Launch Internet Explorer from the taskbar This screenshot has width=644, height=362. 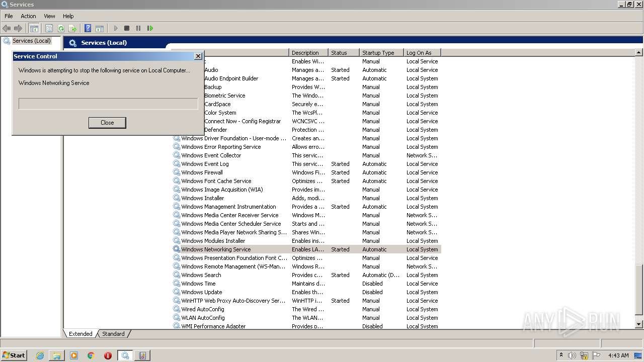coord(40,355)
